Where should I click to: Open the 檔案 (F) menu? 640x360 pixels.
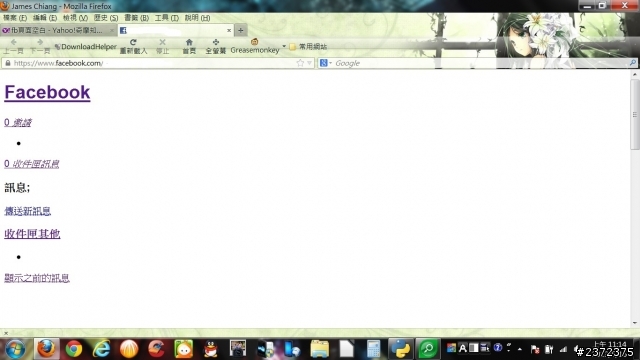click(x=15, y=18)
